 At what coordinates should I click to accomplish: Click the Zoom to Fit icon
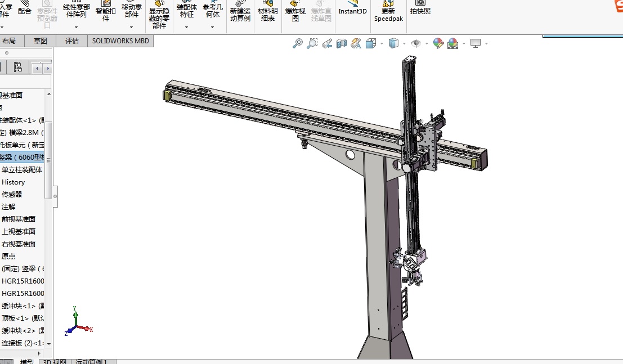pos(298,43)
